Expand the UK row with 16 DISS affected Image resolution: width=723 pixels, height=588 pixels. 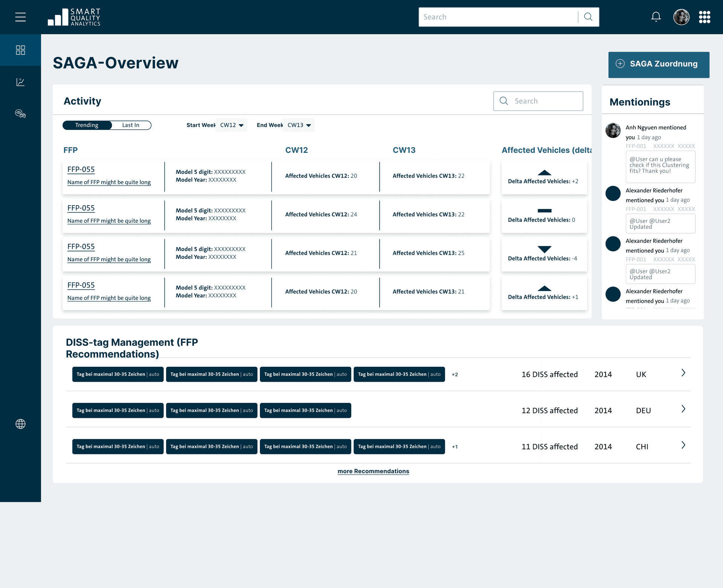pyautogui.click(x=683, y=373)
